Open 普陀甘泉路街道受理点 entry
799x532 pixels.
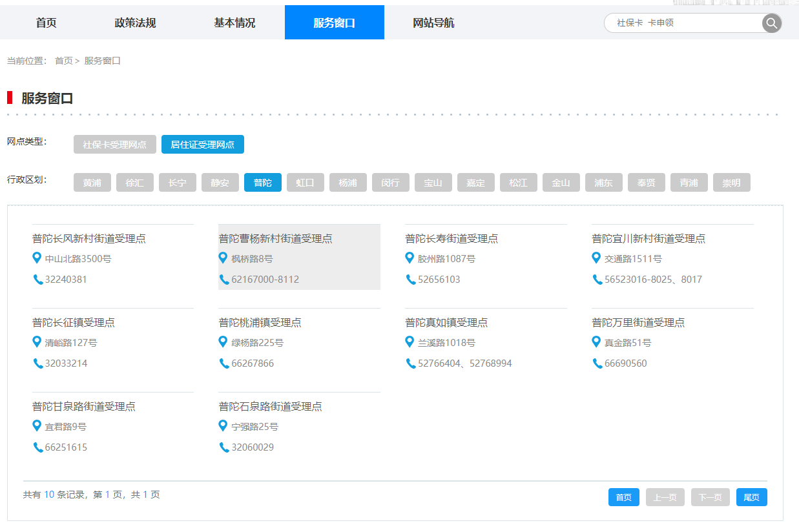(84, 407)
